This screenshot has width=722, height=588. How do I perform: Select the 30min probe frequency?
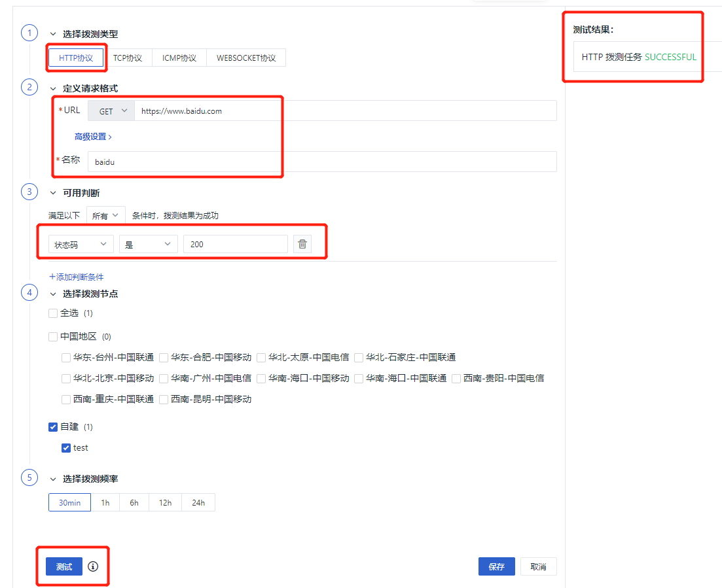click(69, 502)
